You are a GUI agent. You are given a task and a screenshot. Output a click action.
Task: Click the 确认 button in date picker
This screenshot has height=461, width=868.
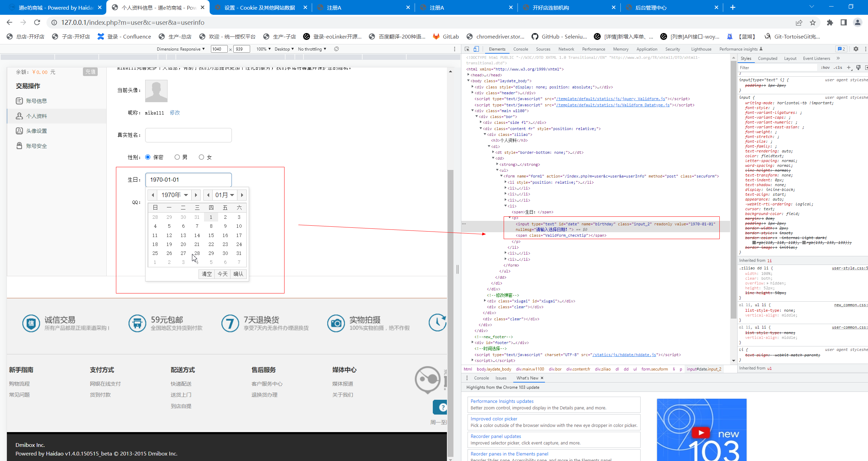(238, 274)
